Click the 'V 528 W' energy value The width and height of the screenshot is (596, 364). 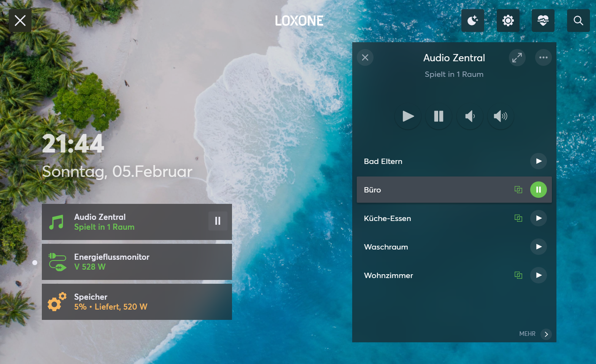90,267
